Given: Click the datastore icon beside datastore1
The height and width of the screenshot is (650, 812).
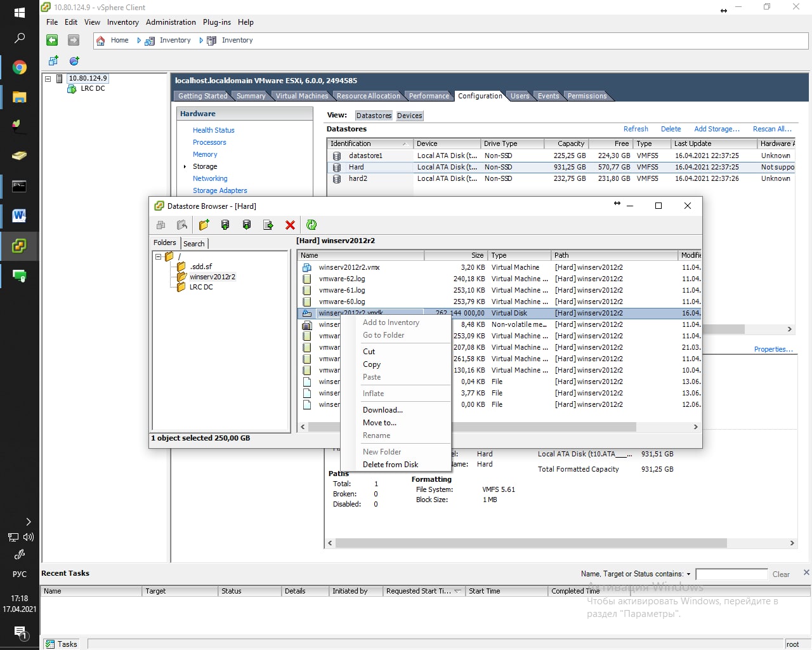Looking at the screenshot, I should [337, 156].
